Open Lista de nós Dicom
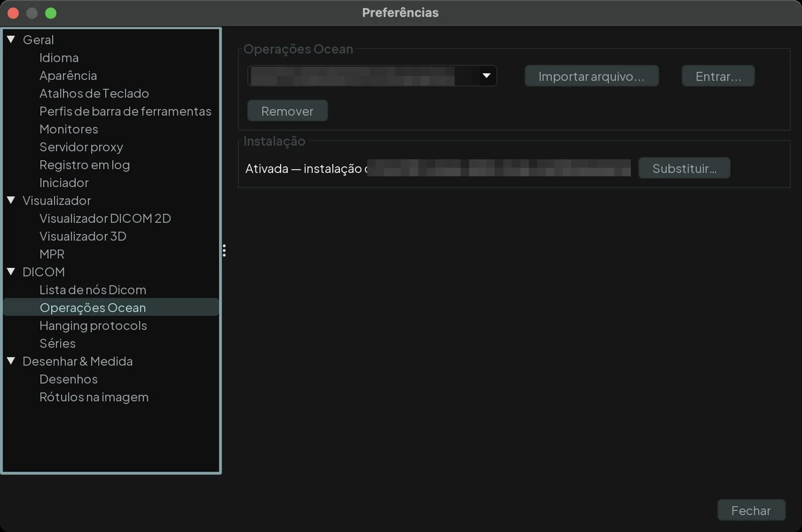Screen dimensions: 802x532 tap(93, 290)
